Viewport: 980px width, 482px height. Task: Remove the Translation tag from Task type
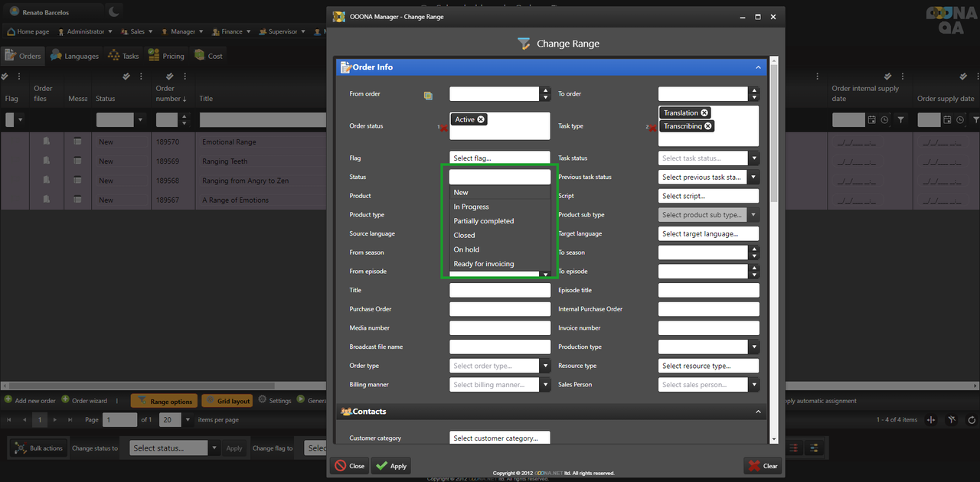(x=704, y=112)
